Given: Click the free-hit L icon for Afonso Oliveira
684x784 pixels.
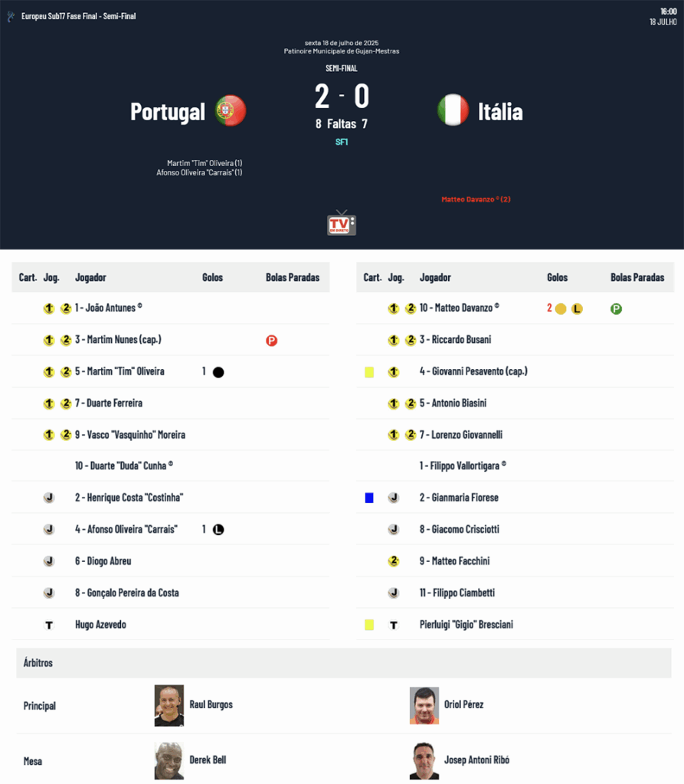Looking at the screenshot, I should [x=218, y=530].
